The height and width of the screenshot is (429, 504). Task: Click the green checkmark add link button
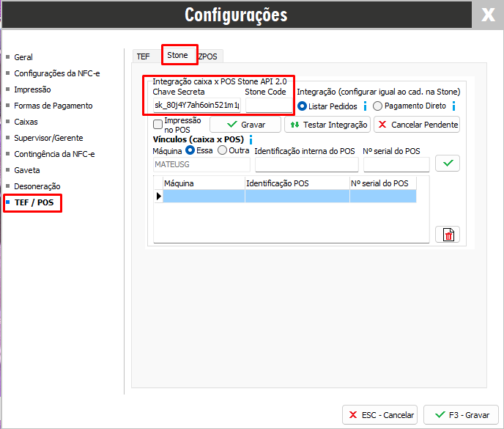[x=448, y=163]
